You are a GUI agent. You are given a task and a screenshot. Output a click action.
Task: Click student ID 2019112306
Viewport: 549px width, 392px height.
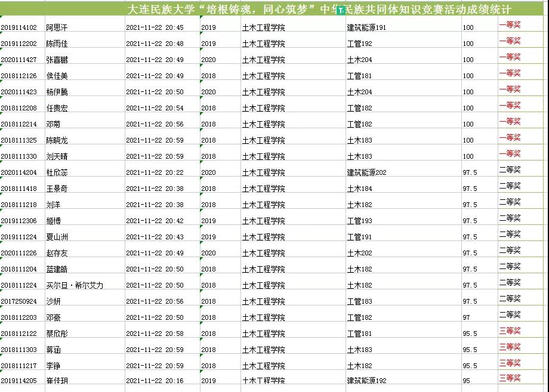[18, 221]
